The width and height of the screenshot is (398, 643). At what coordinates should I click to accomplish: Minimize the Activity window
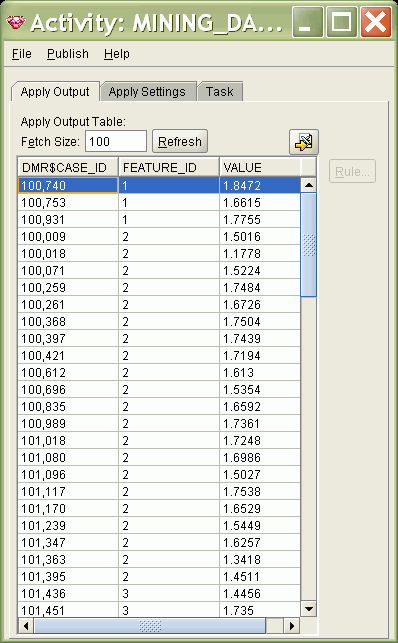coord(308,22)
